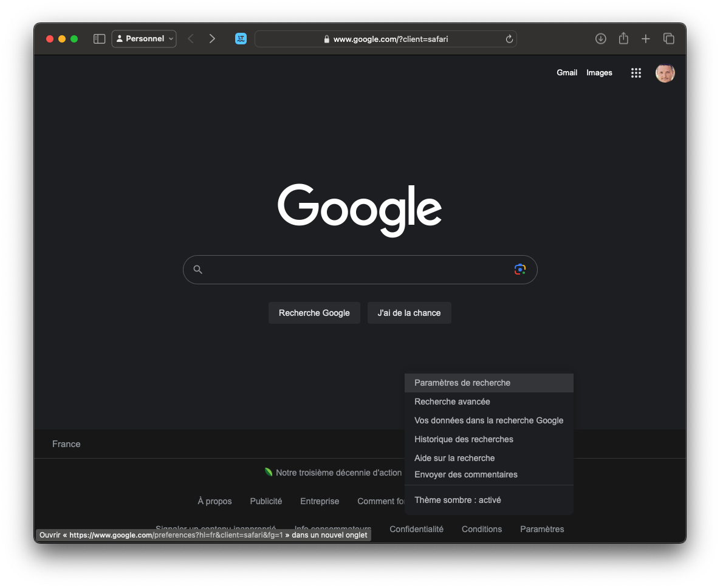Screen dimensions: 720x588
Task: Click the Recherche Google button
Action: coord(314,313)
